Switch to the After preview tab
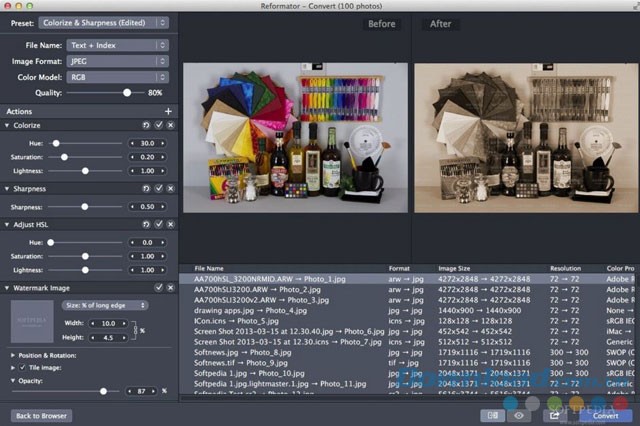 pyautogui.click(x=438, y=23)
